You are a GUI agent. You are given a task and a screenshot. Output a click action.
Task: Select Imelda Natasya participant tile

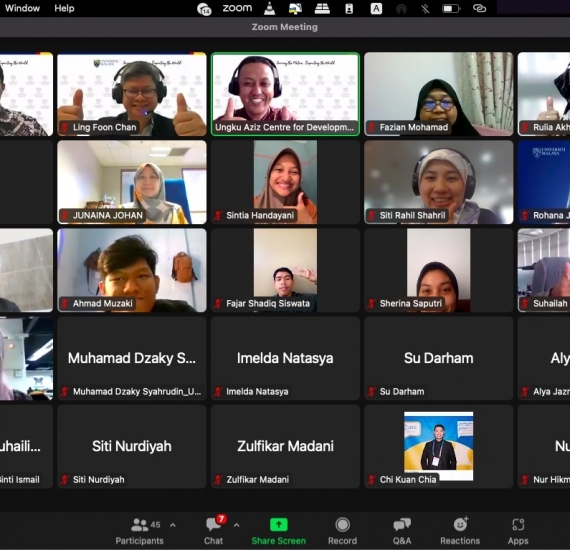(x=285, y=358)
